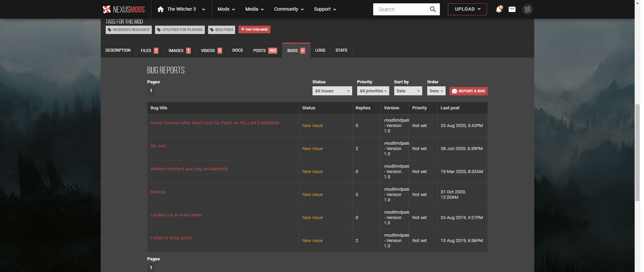Switch to the Posts tab
The image size is (644, 272).
pos(265,50)
